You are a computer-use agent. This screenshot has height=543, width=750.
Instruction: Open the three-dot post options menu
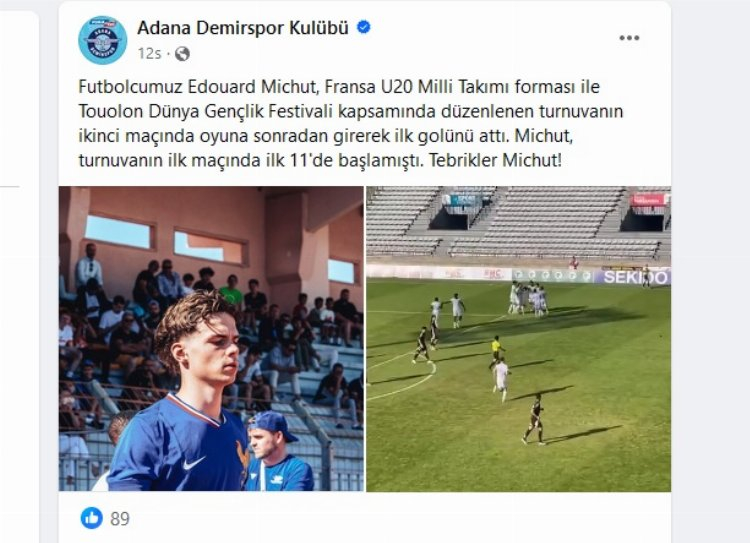click(629, 38)
